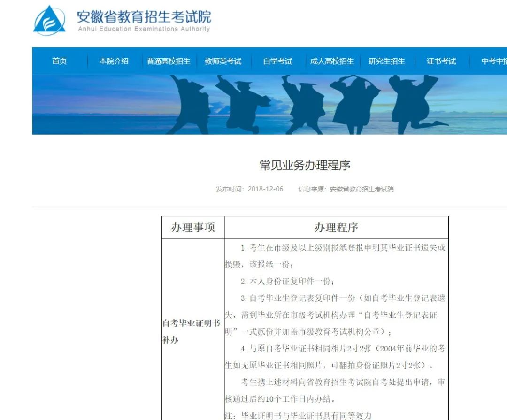Click the 办理事项 table header
This screenshot has width=507, height=420.
pos(193,228)
